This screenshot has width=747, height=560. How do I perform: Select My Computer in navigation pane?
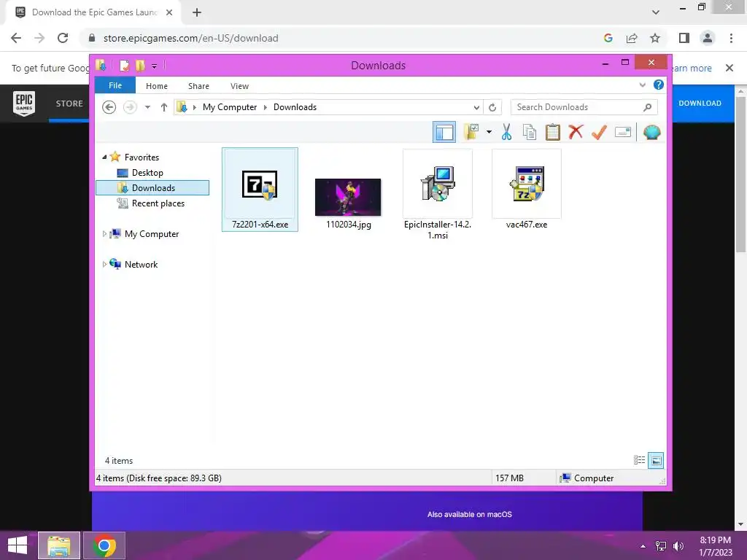[x=152, y=234]
